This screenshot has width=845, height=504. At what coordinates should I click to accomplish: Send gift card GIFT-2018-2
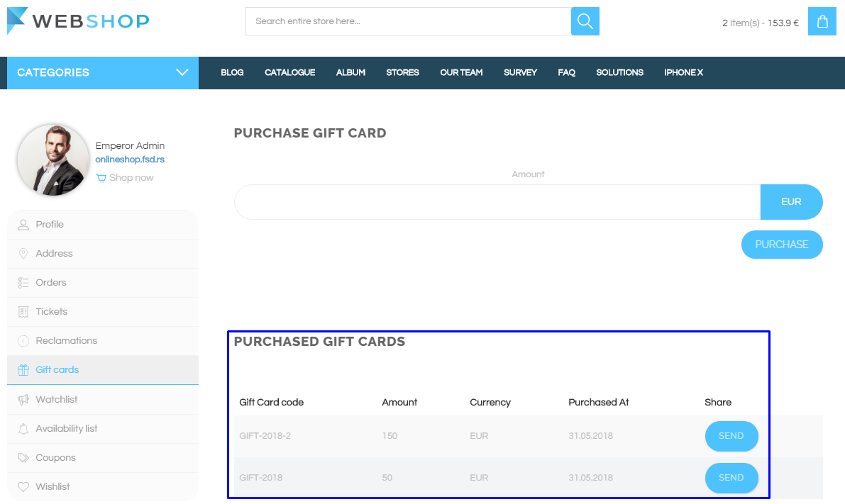tap(731, 436)
